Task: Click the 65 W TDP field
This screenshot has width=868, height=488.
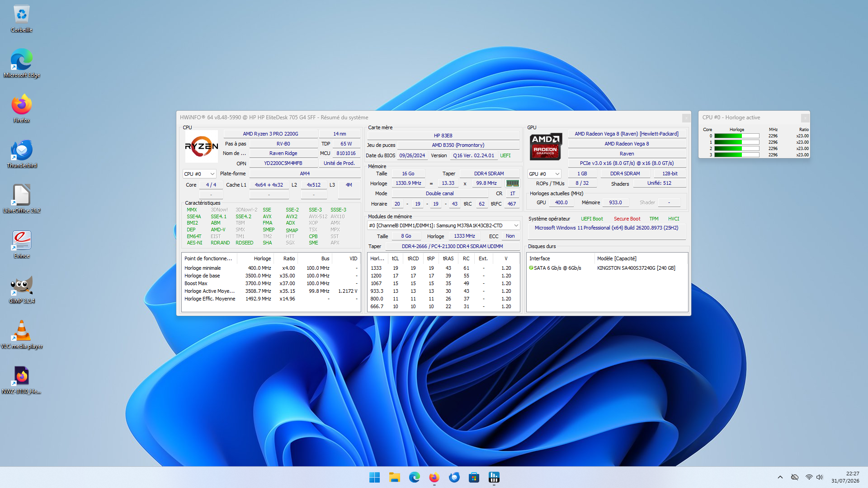Action: (x=346, y=144)
